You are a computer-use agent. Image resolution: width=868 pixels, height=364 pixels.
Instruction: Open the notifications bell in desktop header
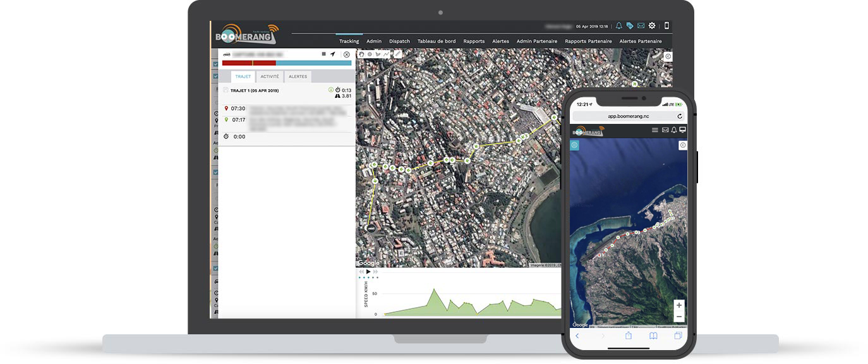coord(619,26)
